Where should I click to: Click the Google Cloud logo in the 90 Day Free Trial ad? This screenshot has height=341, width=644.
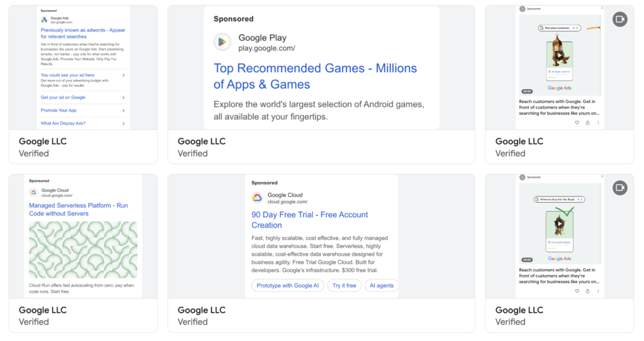click(257, 198)
